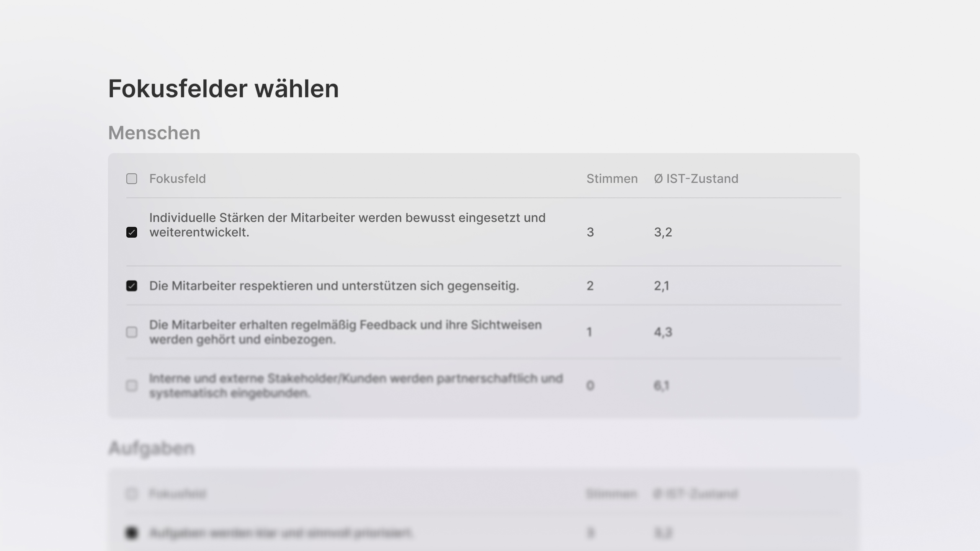Select the 'Stakeholder/Kunden werden partnerschaftlich' row text
Viewport: 980px width, 551px height.
tap(356, 385)
